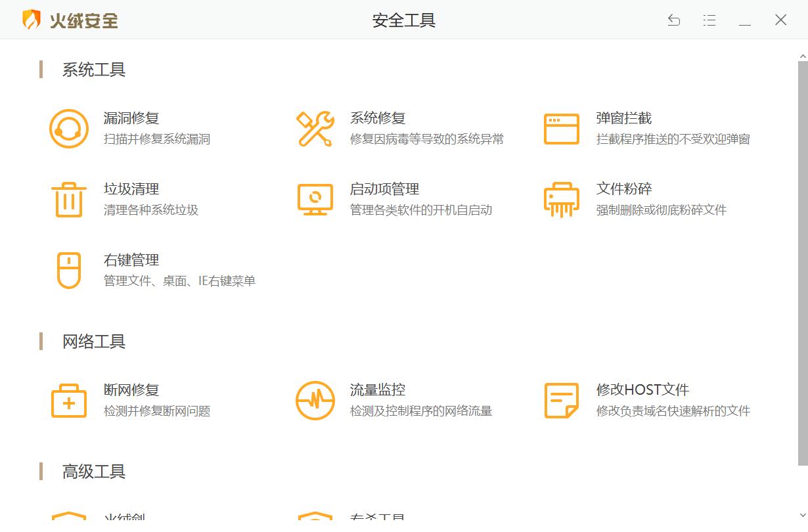Open the tool list menu icon
Screen dimensions: 808x532
coord(709,20)
